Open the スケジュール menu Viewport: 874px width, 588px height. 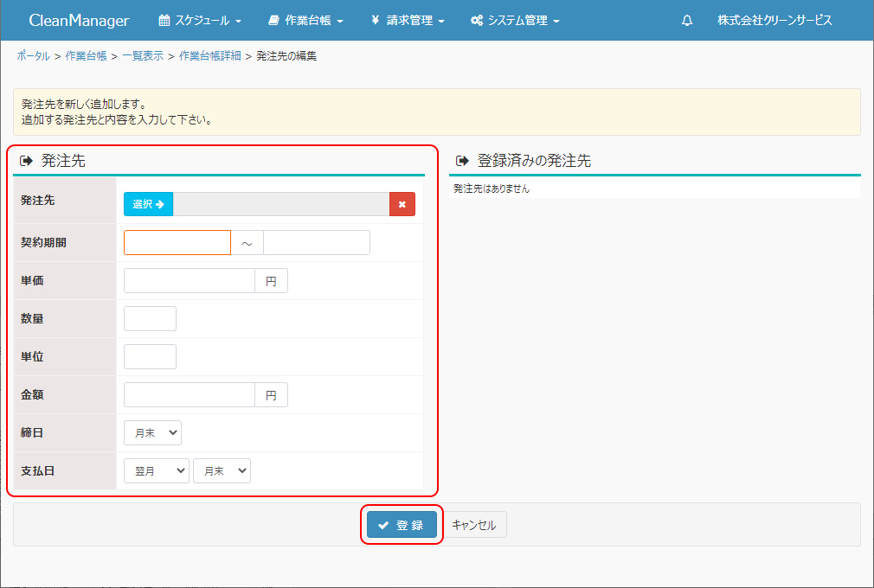[200, 20]
